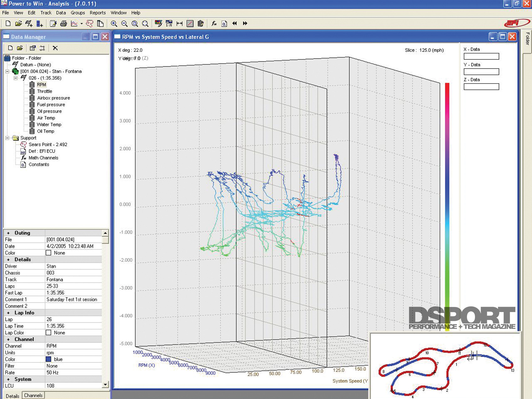Click the zoom out magnifier icon
The height and width of the screenshot is (399, 532).
pos(124,23)
